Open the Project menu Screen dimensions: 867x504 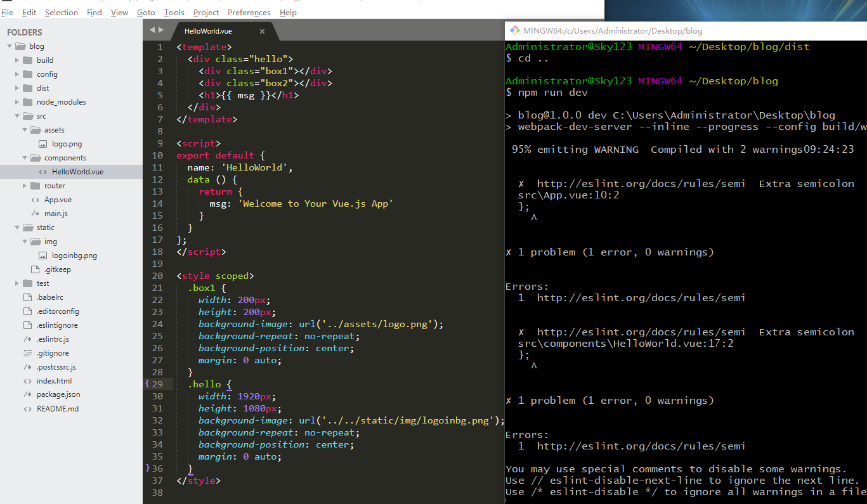click(x=206, y=12)
